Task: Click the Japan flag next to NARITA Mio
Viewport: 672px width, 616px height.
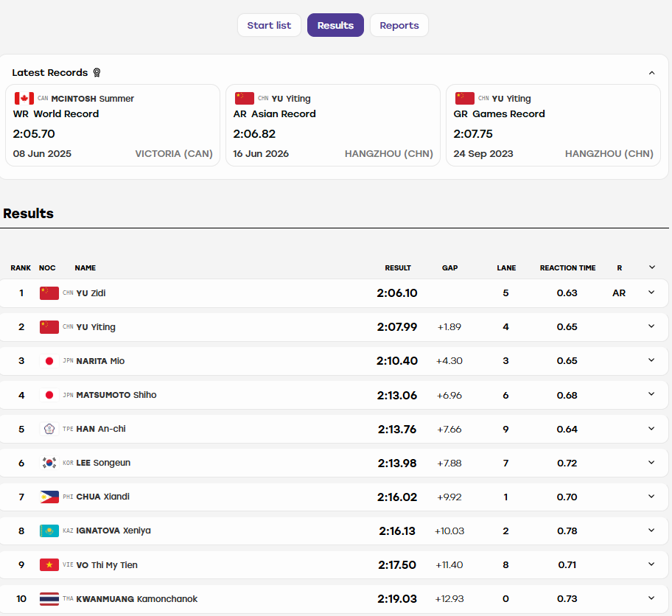Action: click(49, 361)
